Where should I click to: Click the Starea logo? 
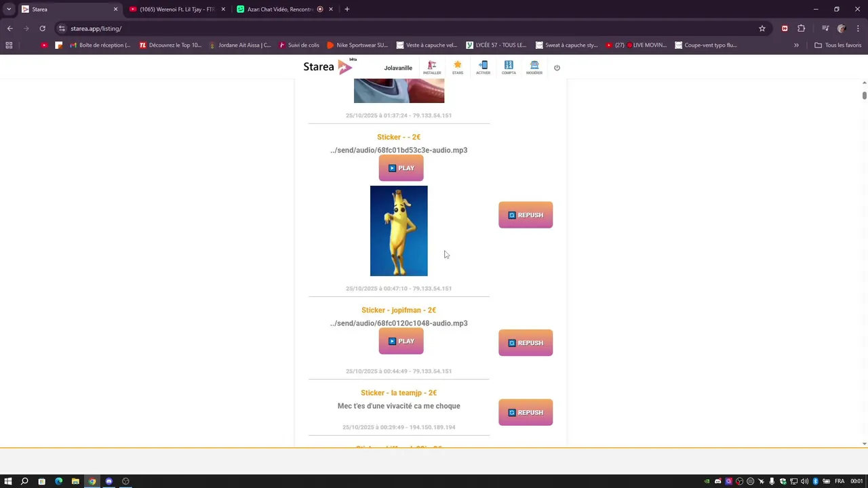click(x=329, y=66)
